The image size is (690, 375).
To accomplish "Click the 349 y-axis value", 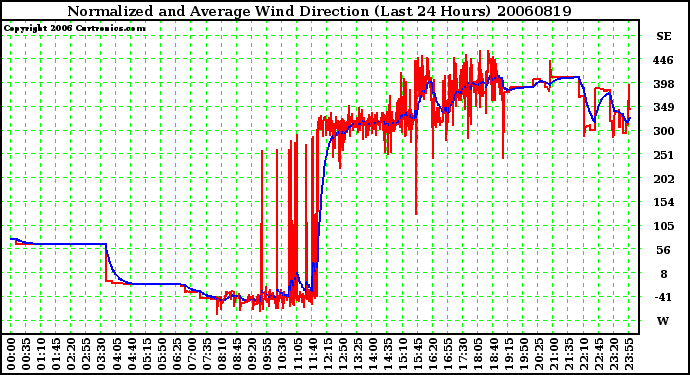I will pyautogui.click(x=663, y=107).
